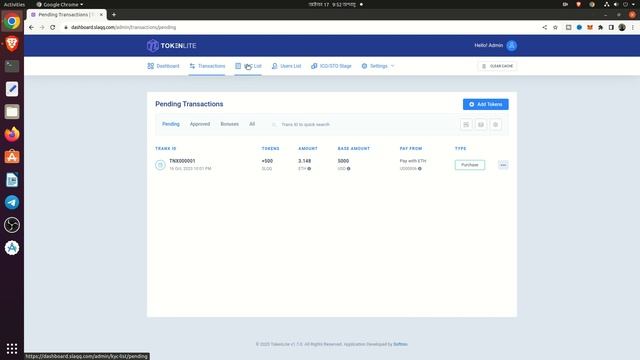Click the TokenLite logo
This screenshot has width=640, height=360.
pos(171,45)
